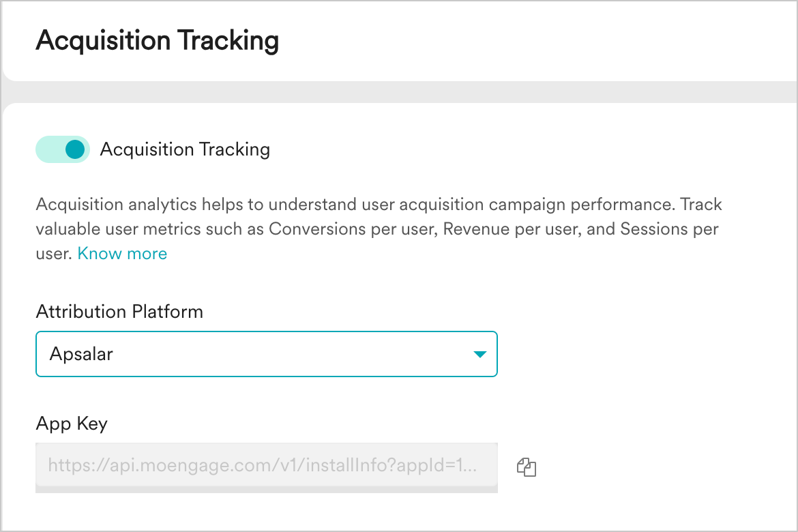Click the gray divider band below the header
This screenshot has height=532, width=798.
399,92
